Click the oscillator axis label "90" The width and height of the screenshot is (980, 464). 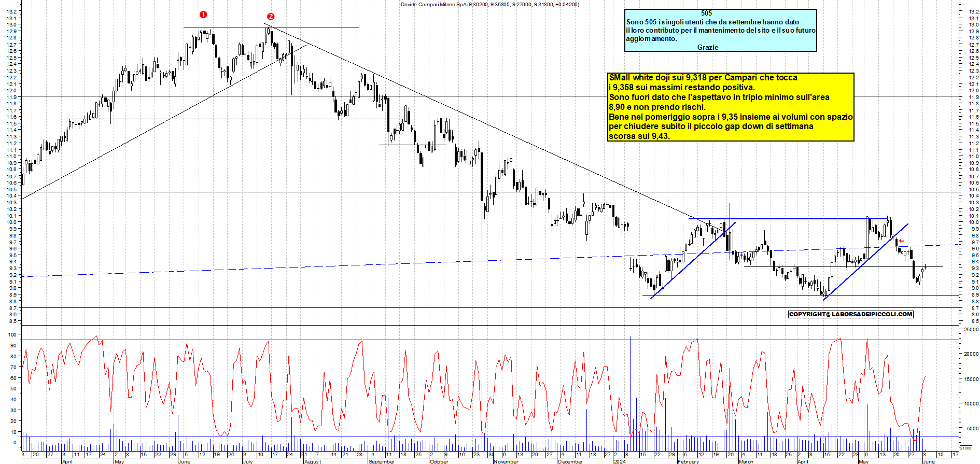[13, 345]
